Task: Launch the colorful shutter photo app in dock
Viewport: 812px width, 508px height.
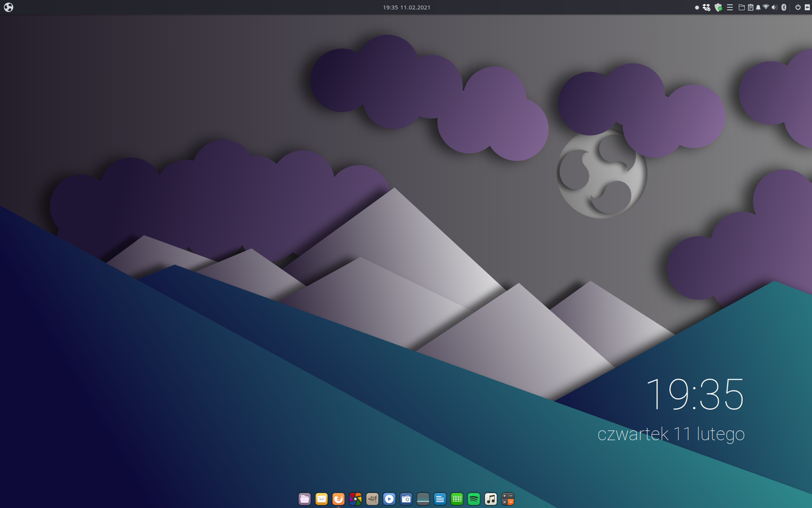Action: [355, 499]
